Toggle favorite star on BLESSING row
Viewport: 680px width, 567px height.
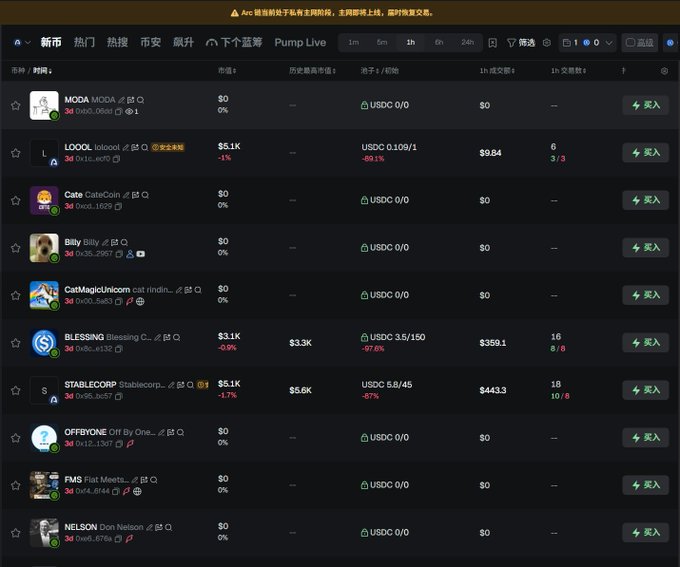[16, 343]
